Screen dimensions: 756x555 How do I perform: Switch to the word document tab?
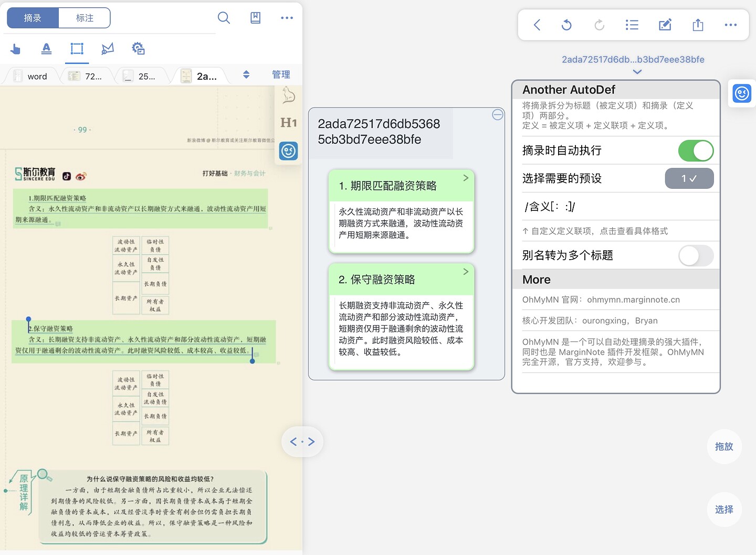point(31,76)
